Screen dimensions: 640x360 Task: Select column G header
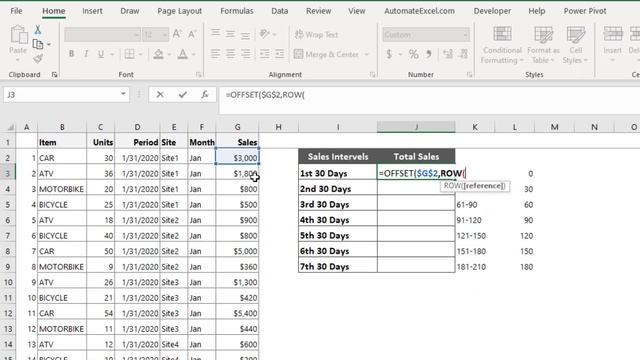click(237, 127)
